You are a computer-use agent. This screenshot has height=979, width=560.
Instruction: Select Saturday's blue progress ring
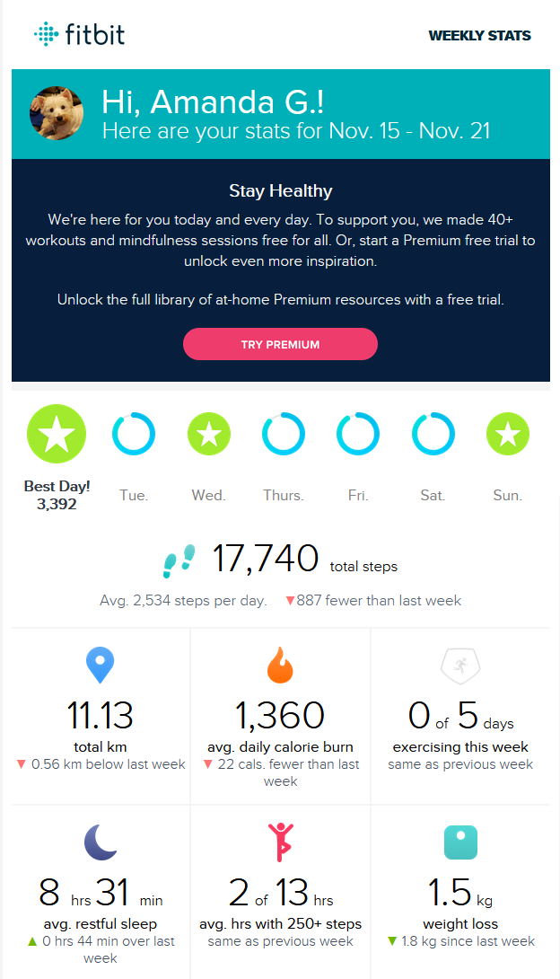click(x=433, y=434)
